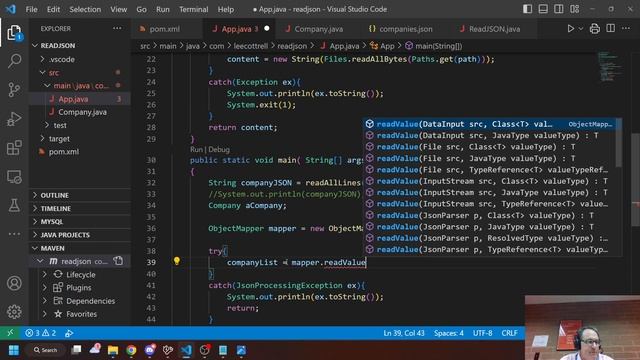Screen dimensions: 640x360
Task: Open Remote Explorer view
Action: 14,177
